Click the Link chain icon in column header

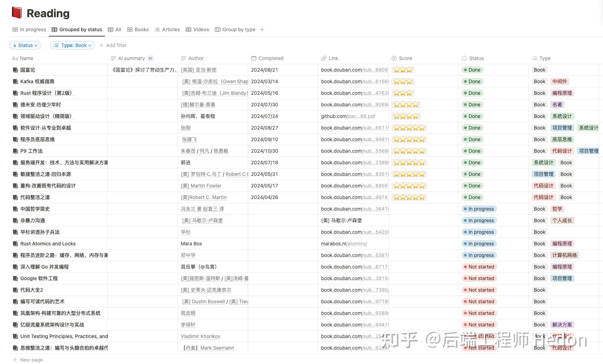click(x=323, y=58)
